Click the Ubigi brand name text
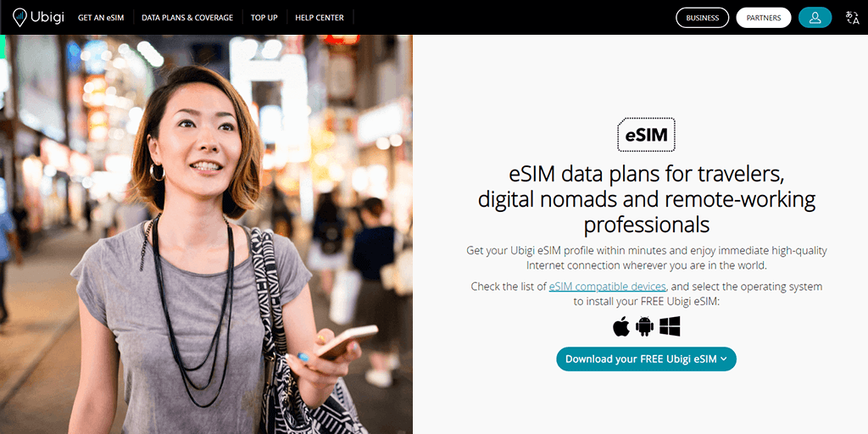The image size is (868, 434). (x=47, y=18)
